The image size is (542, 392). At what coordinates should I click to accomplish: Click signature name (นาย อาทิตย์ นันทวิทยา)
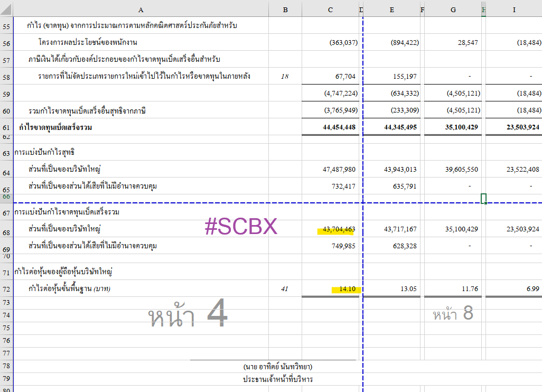[x=277, y=367]
